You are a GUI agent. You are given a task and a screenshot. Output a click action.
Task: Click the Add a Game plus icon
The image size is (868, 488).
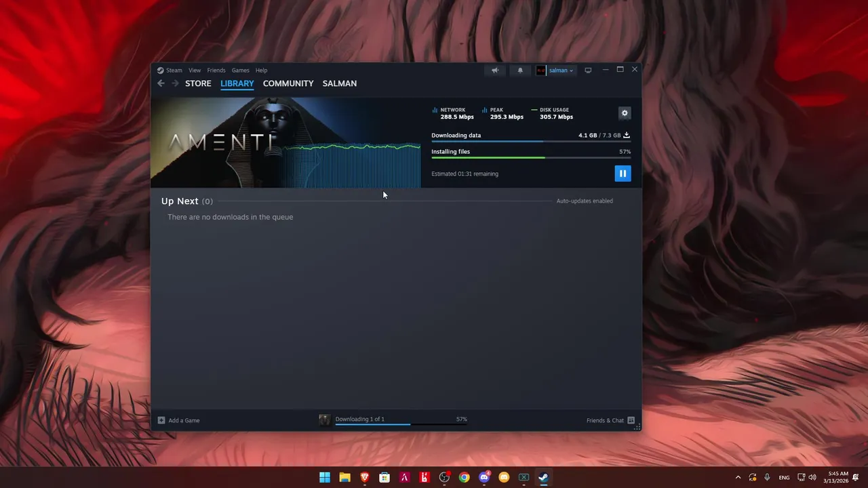pos(161,420)
